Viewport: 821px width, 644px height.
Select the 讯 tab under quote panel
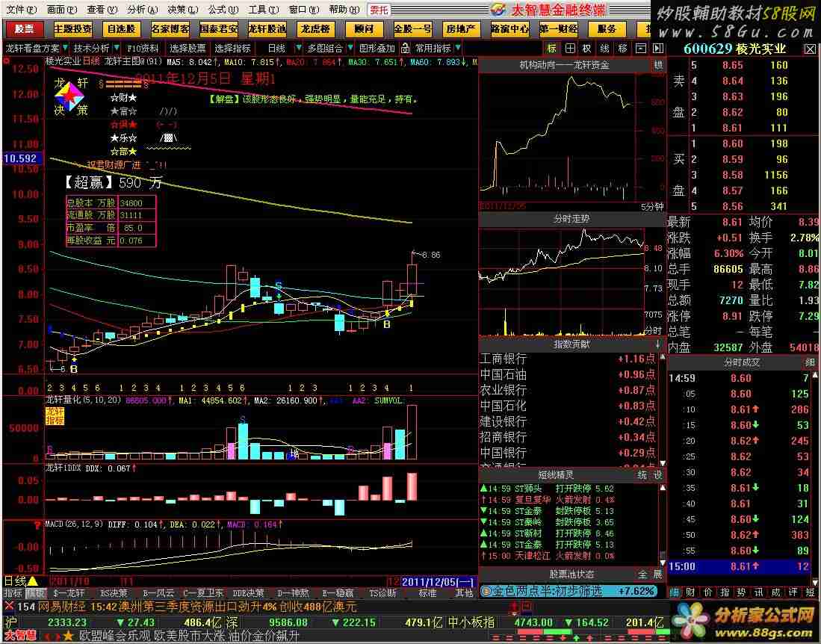point(759,592)
